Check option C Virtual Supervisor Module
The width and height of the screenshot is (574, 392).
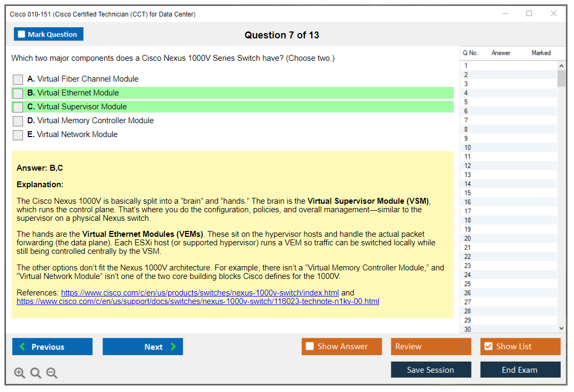click(x=18, y=107)
